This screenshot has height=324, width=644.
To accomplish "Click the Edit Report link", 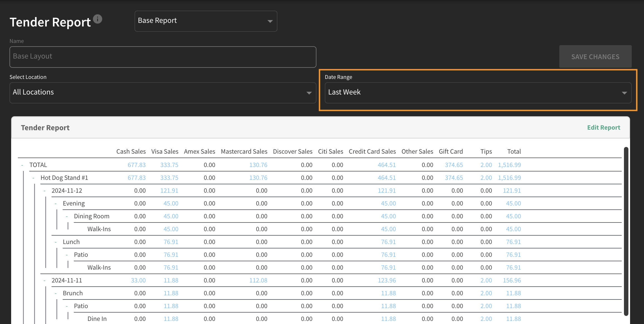I will (604, 127).
